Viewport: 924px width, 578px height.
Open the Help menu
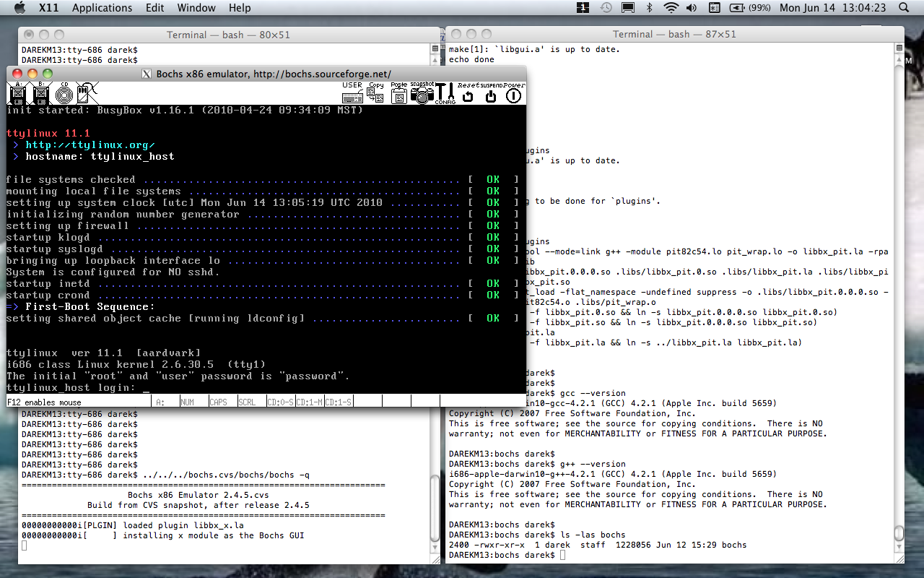pos(240,8)
